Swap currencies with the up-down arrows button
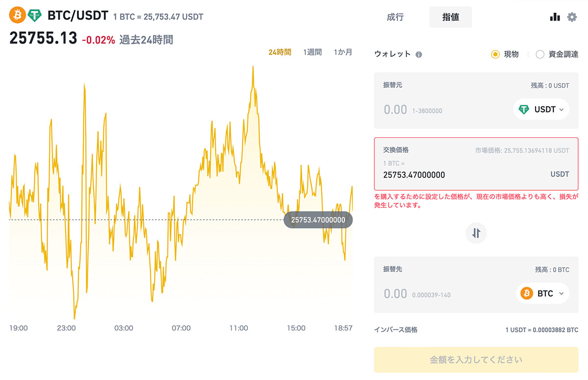Viewport: 588px width, 380px height. [x=476, y=233]
